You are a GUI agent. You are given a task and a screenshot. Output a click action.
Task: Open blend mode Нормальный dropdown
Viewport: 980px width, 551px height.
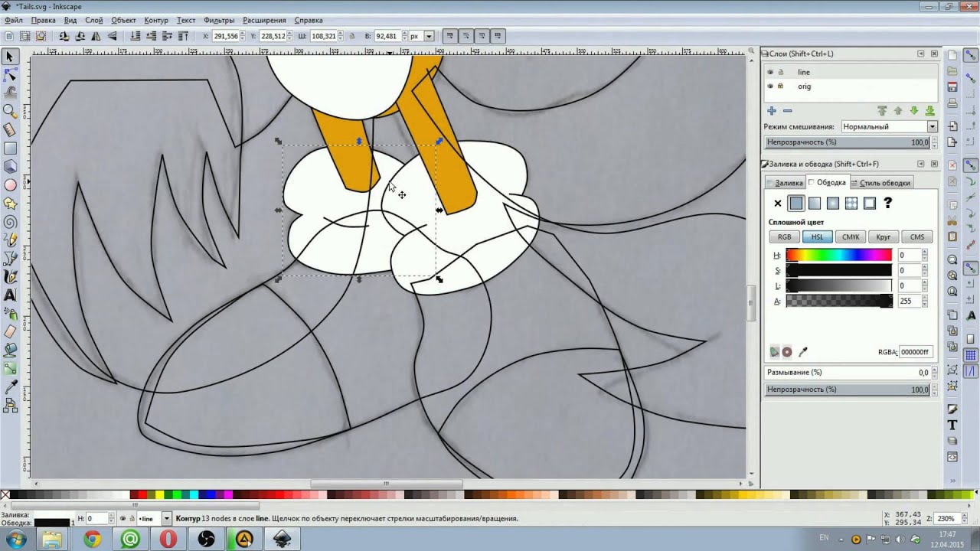click(889, 126)
